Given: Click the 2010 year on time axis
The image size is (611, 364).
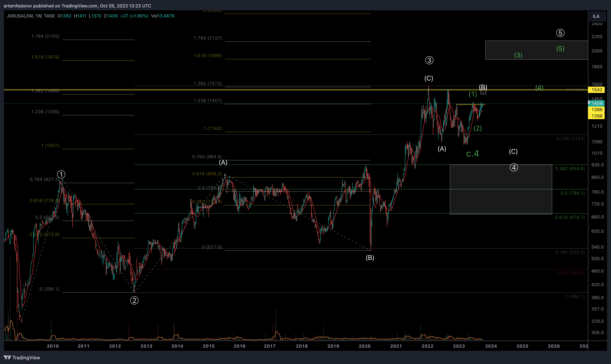Looking at the screenshot, I should click(x=53, y=346).
